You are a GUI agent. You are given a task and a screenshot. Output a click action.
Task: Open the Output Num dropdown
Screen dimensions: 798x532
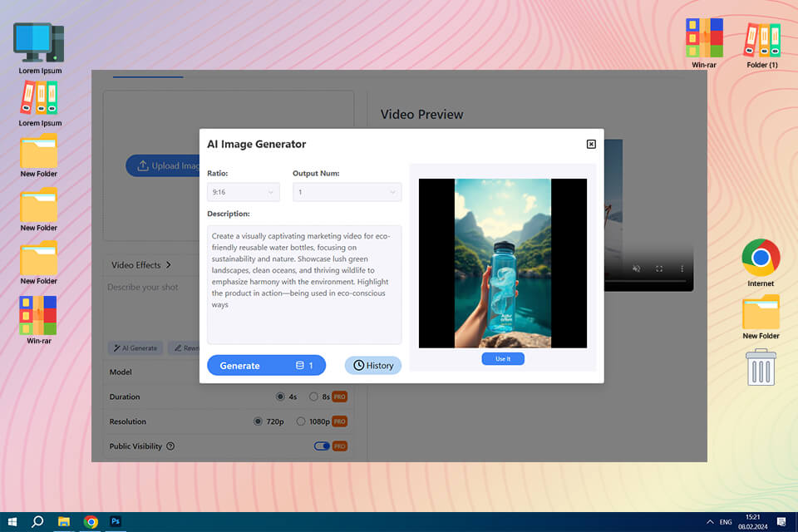pos(347,192)
